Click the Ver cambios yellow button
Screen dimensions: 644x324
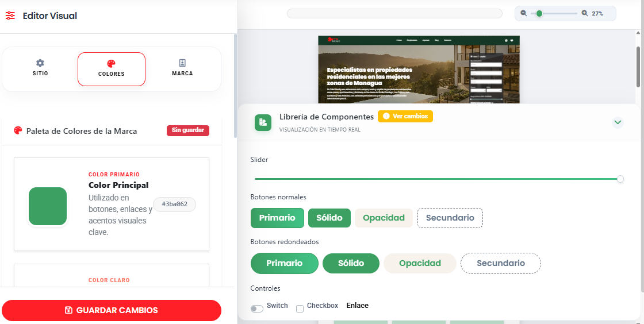[405, 117]
